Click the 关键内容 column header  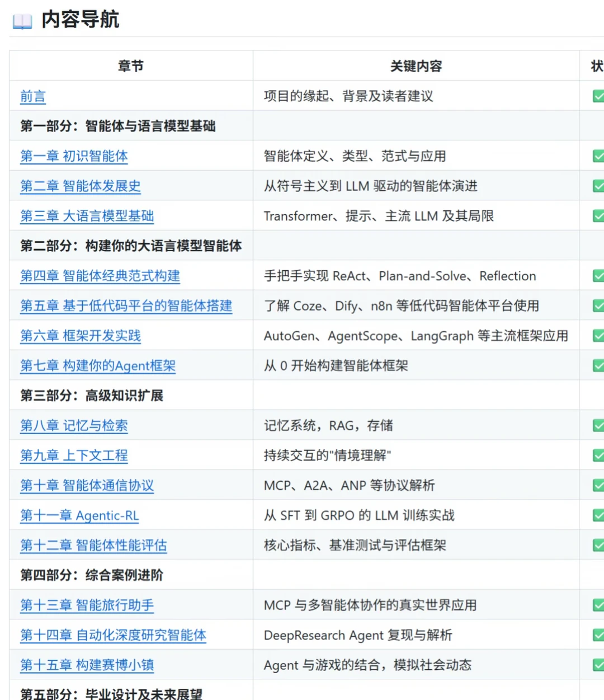416,66
